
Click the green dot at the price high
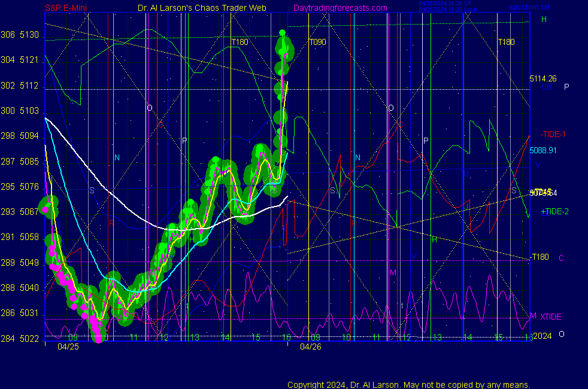283,33
